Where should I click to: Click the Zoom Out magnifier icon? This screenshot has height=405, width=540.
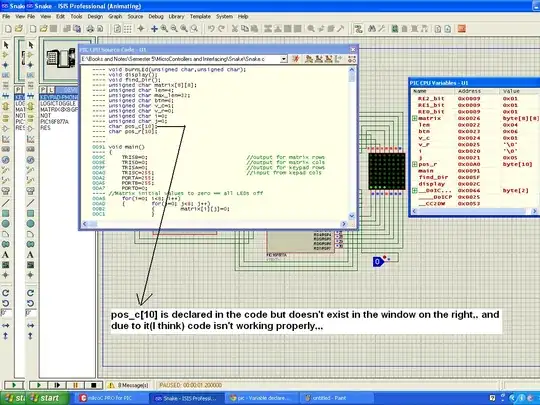[x=174, y=29]
